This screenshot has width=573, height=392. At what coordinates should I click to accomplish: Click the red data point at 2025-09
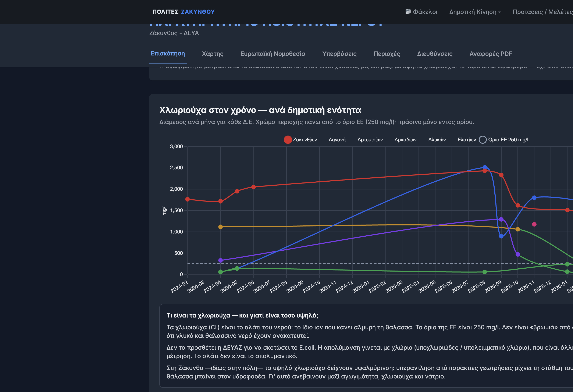[501, 175]
